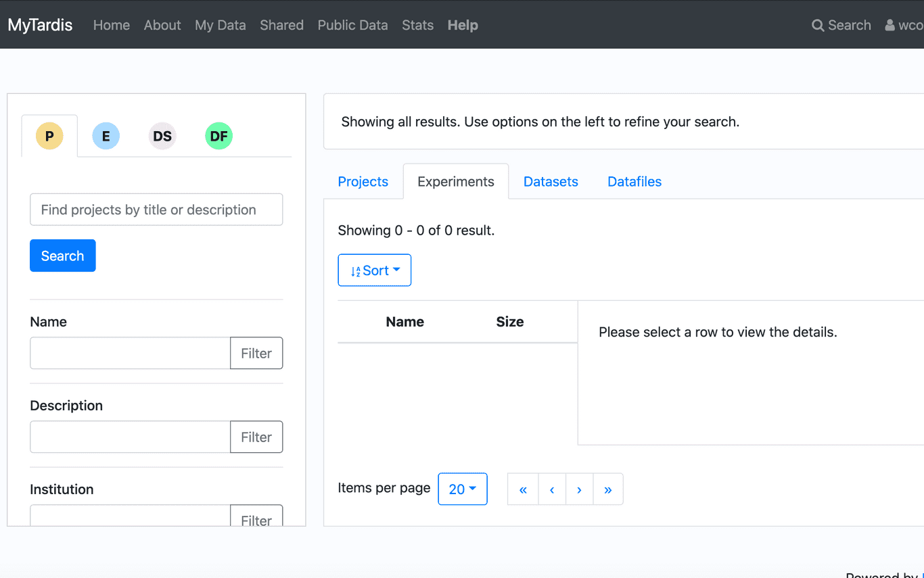
Task: Focus the Description filter input
Action: 130,437
